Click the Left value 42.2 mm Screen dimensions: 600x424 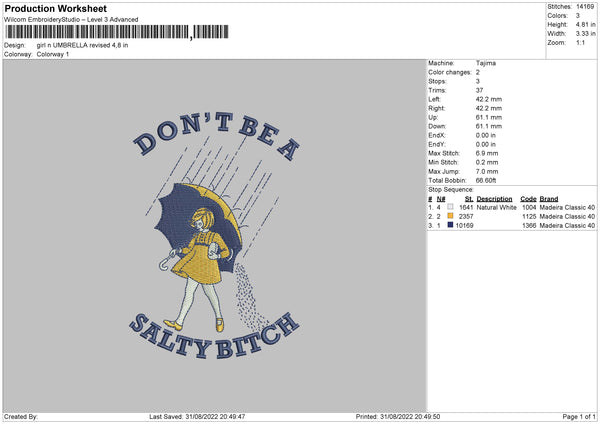(x=489, y=99)
